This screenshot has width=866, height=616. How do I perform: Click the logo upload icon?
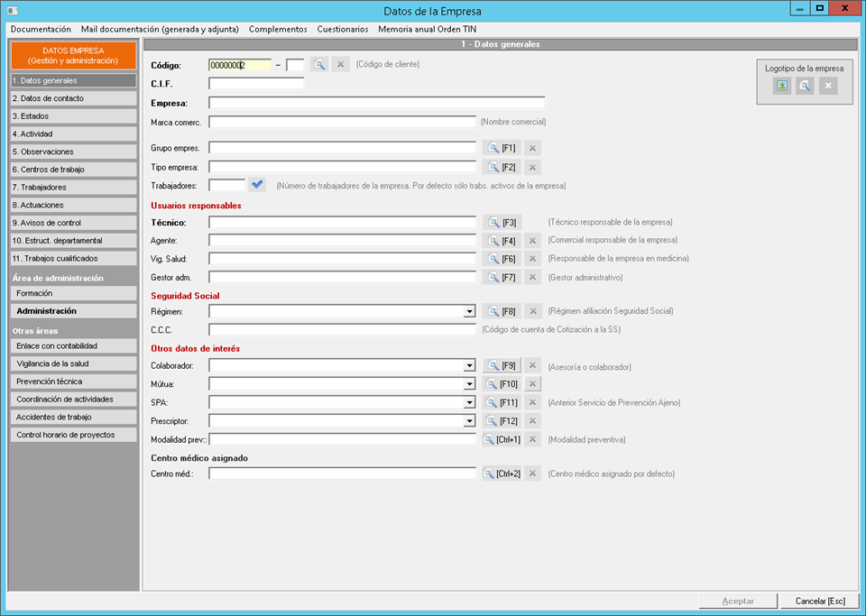782,86
